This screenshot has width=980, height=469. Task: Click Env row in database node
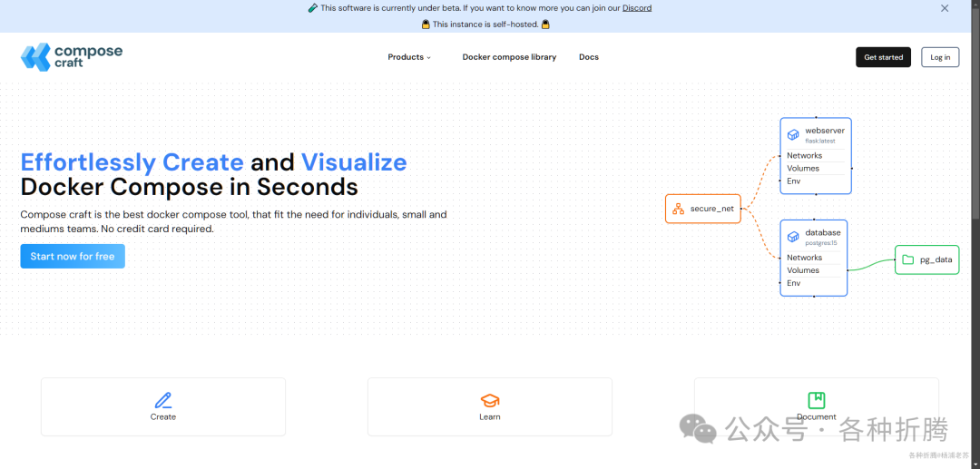point(813,283)
